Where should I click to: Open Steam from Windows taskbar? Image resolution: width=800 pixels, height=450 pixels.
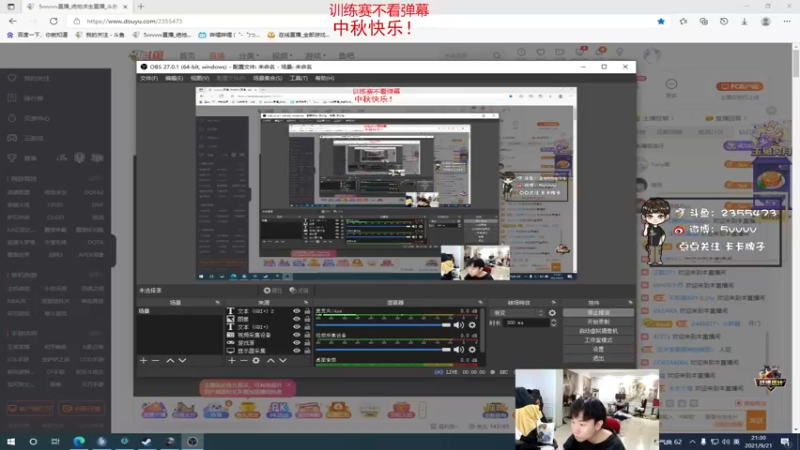coord(146,441)
